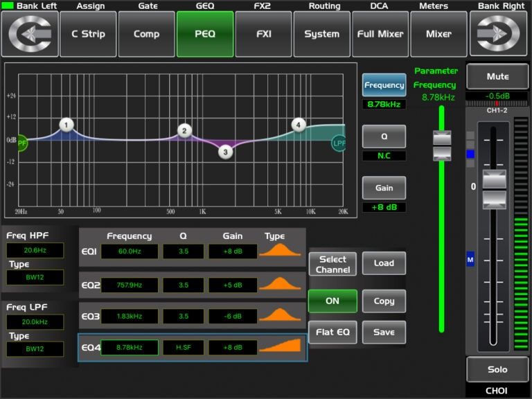Click the Parameter Frequency slider handle
The height and width of the screenshot is (399, 532).
tap(442, 145)
